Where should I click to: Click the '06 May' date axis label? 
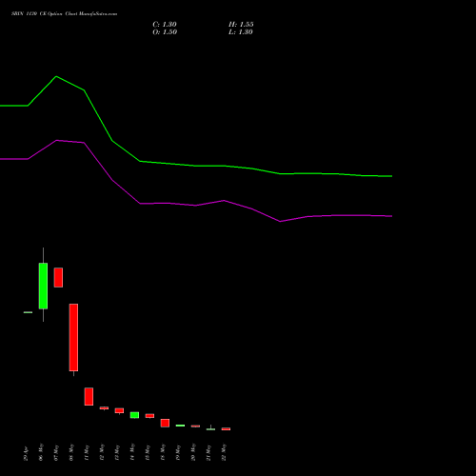(41, 452)
